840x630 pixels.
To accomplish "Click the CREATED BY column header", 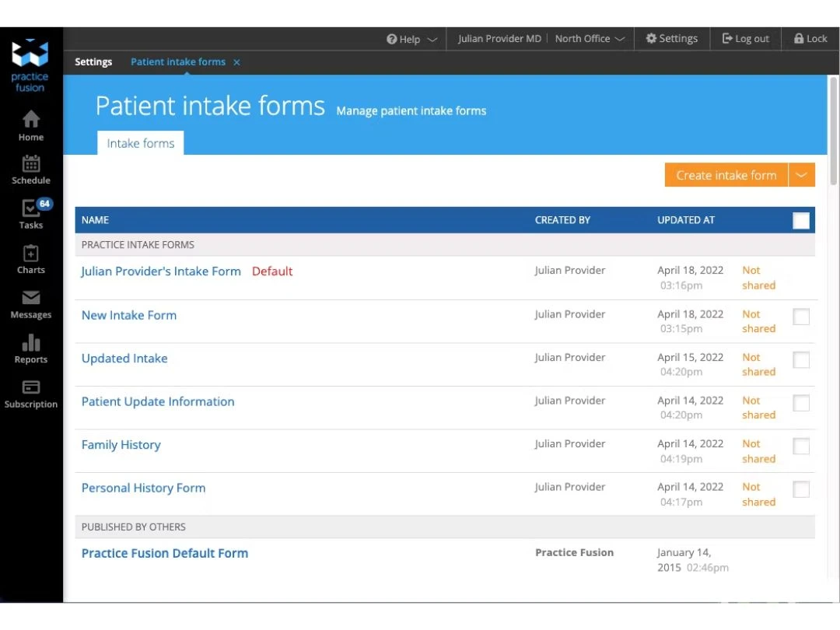I will 562,220.
